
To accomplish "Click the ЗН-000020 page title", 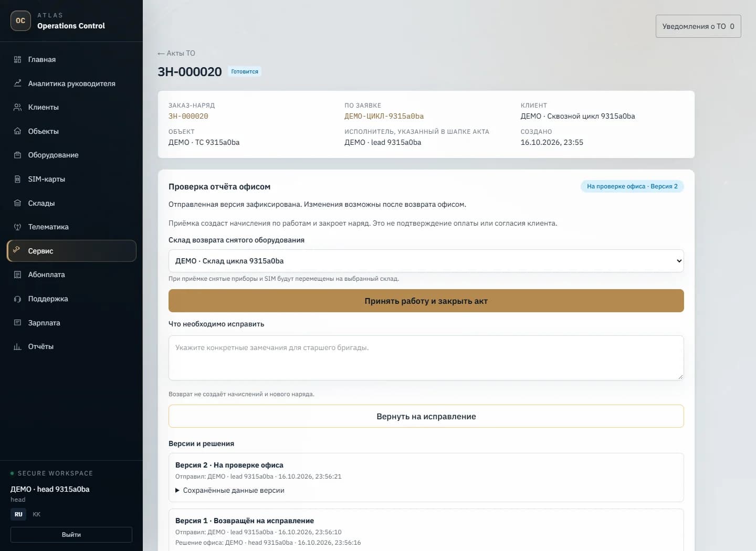I will (x=190, y=71).
